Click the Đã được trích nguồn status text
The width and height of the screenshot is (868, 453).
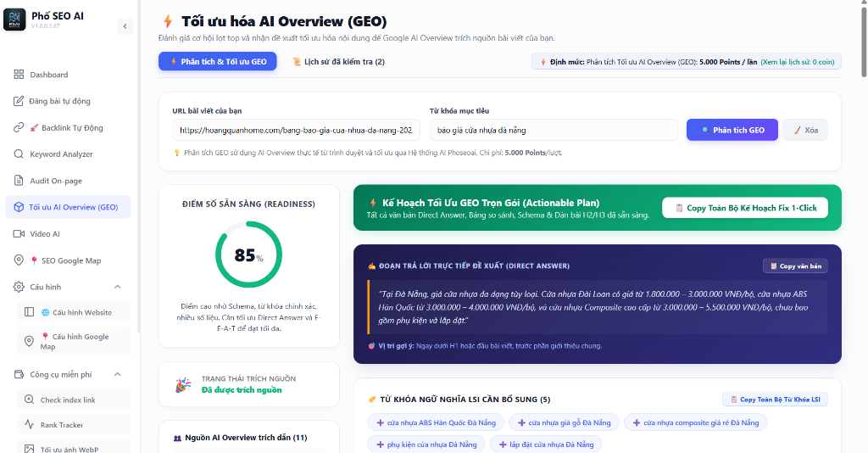(242, 390)
